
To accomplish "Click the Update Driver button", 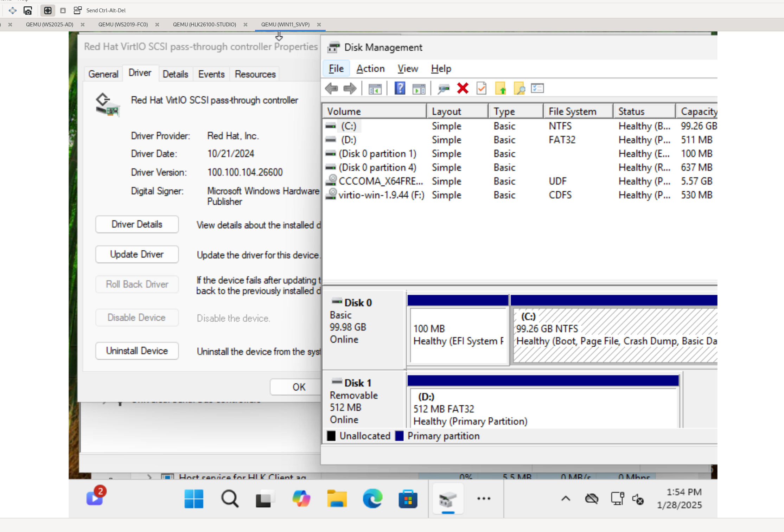I will click(137, 254).
